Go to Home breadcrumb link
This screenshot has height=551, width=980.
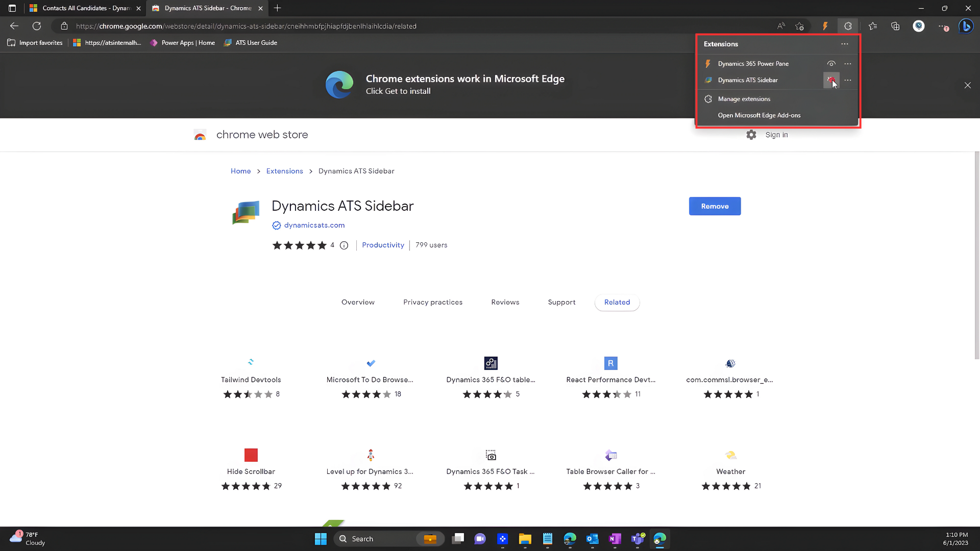pos(240,171)
